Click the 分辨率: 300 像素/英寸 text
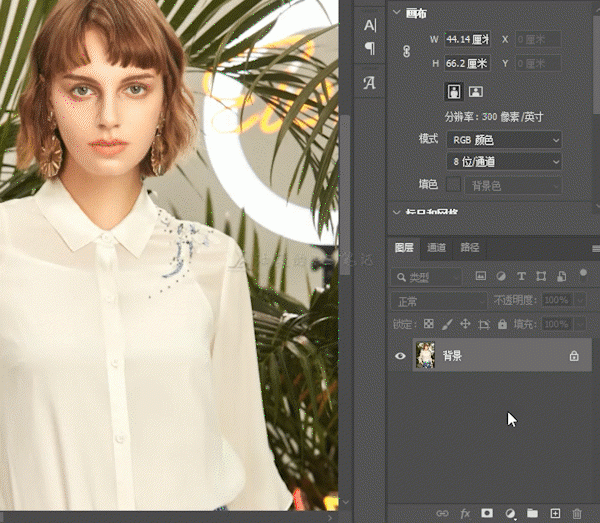 point(494,117)
